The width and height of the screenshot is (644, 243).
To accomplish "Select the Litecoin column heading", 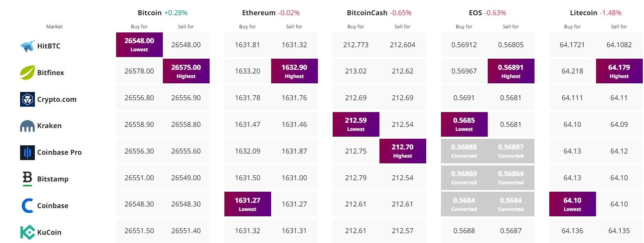I will tap(584, 13).
